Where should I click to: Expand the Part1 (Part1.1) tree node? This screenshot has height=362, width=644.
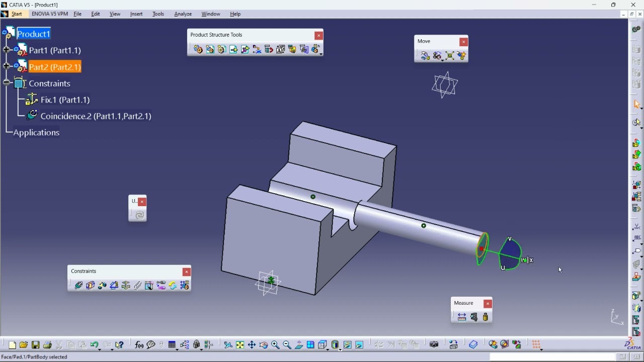[7, 50]
